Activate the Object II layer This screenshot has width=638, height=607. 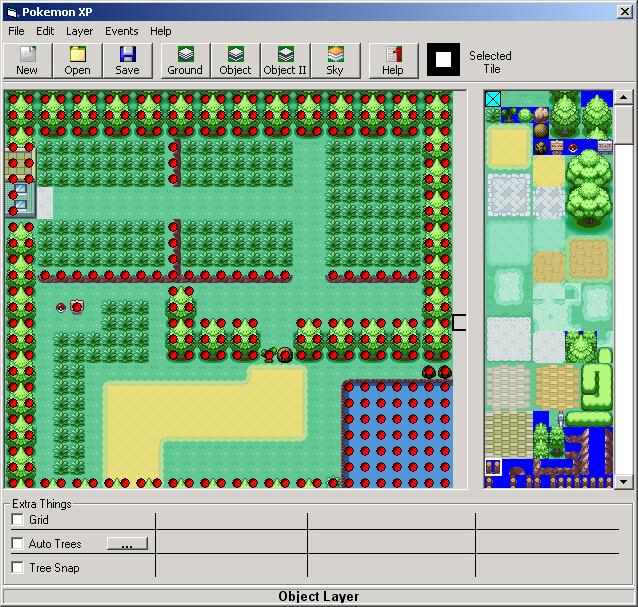pos(285,61)
